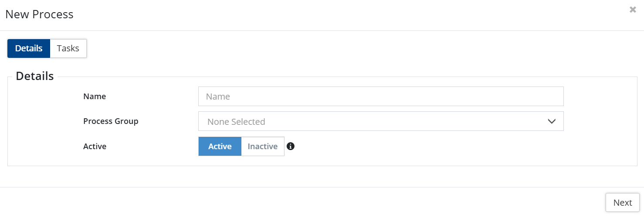Click the Process Group chevron arrow
This screenshot has width=644, height=217.
pyautogui.click(x=552, y=121)
